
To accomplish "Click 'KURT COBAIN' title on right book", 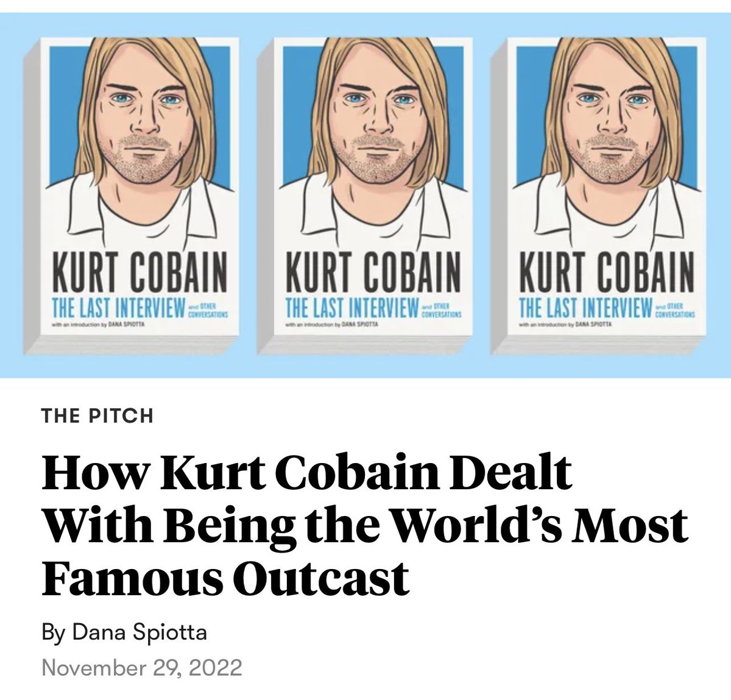I will [606, 272].
